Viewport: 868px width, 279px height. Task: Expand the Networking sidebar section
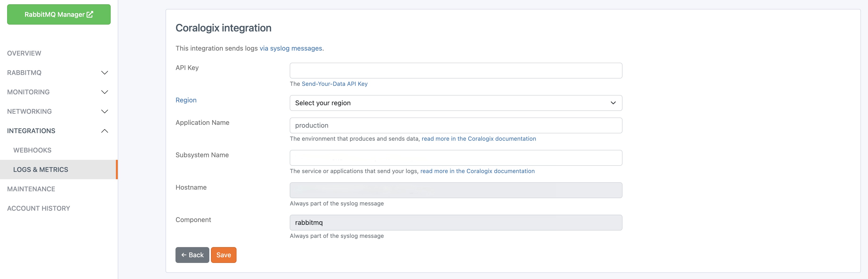point(59,112)
